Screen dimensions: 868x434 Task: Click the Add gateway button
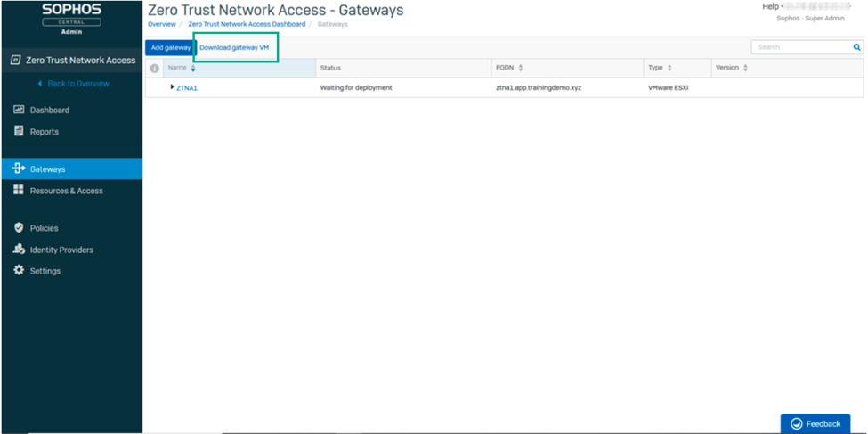click(x=171, y=47)
